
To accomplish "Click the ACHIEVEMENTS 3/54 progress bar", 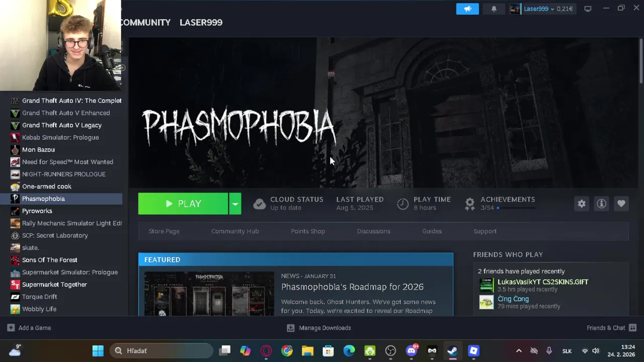I will [x=516, y=208].
